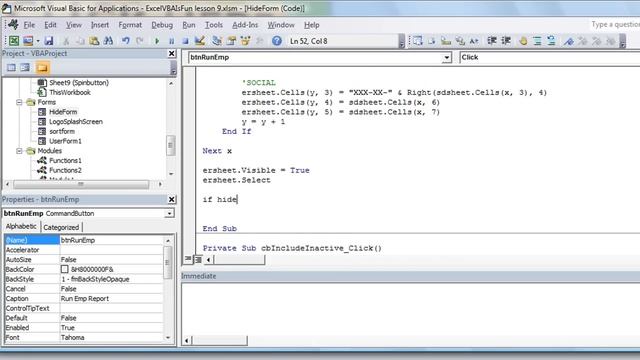Click the BackColor color swatch
640x360 pixels.
pyautogui.click(x=64, y=269)
